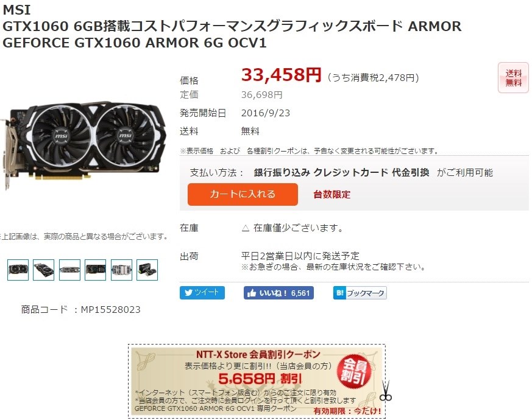This screenshot has width=532, height=420.
Task: Select the second thumbnail, angled card view
Action: [x=44, y=270]
